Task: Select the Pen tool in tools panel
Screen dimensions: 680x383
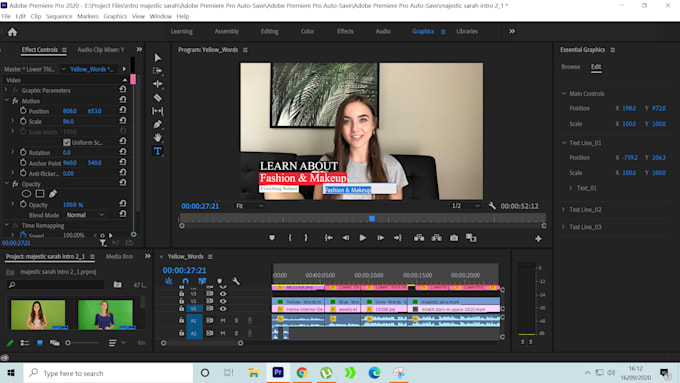Action: coord(157,124)
